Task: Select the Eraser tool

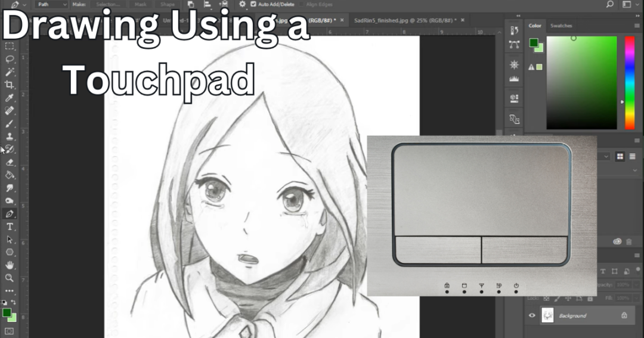Action: 10,162
